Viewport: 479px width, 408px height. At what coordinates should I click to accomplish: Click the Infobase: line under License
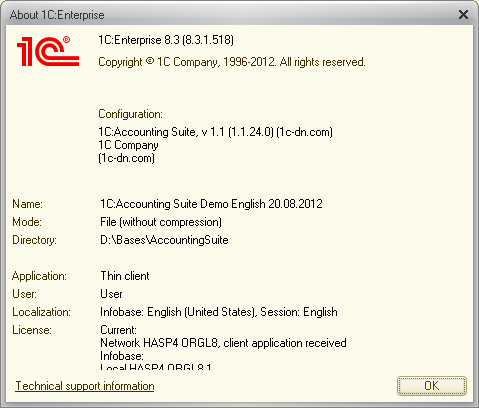[x=122, y=356]
